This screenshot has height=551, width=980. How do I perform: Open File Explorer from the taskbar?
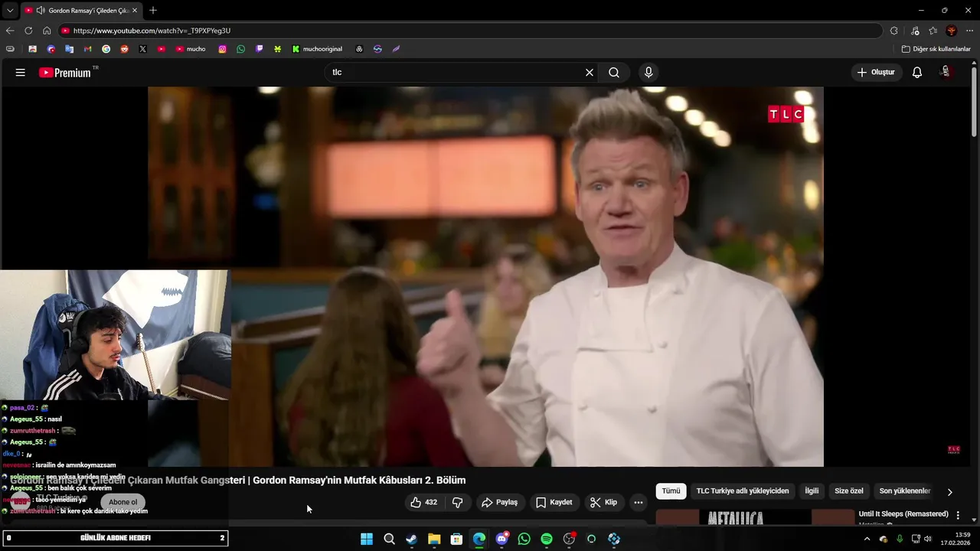click(434, 540)
